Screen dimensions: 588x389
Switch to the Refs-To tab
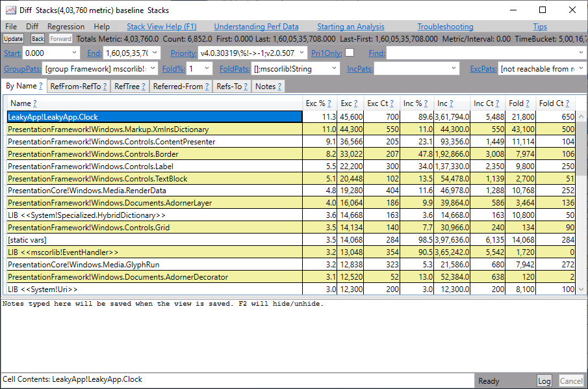[x=232, y=87]
